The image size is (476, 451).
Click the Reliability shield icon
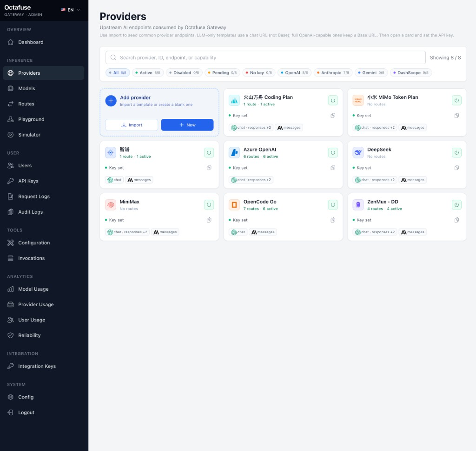[x=11, y=335]
